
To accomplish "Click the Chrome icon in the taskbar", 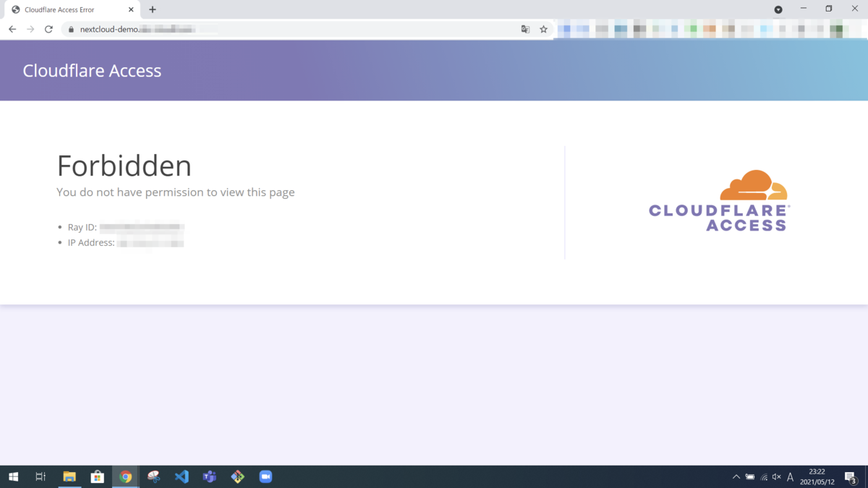I will 126,476.
